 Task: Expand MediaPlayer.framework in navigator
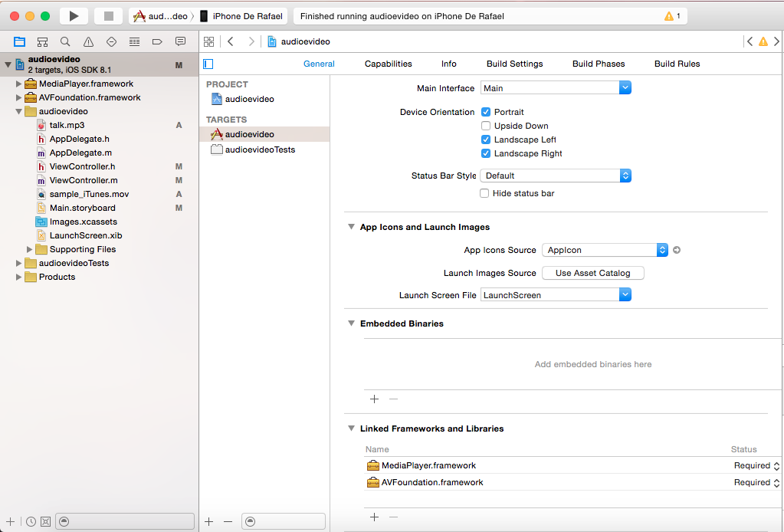[18, 84]
